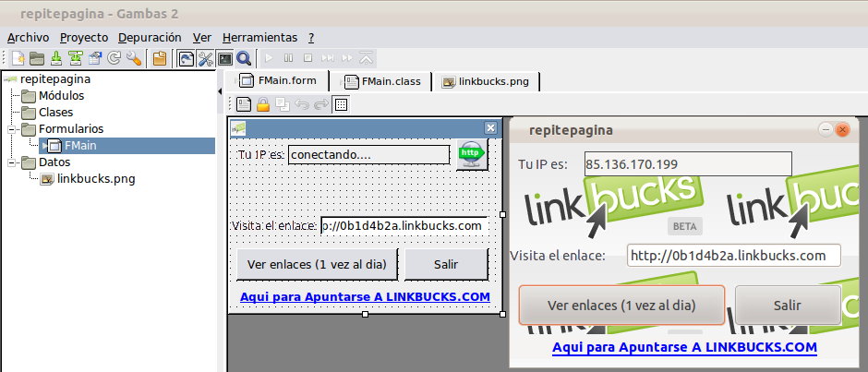Click the New project icon in toolbar
Viewport: 868px width, 372px height.
[18, 58]
